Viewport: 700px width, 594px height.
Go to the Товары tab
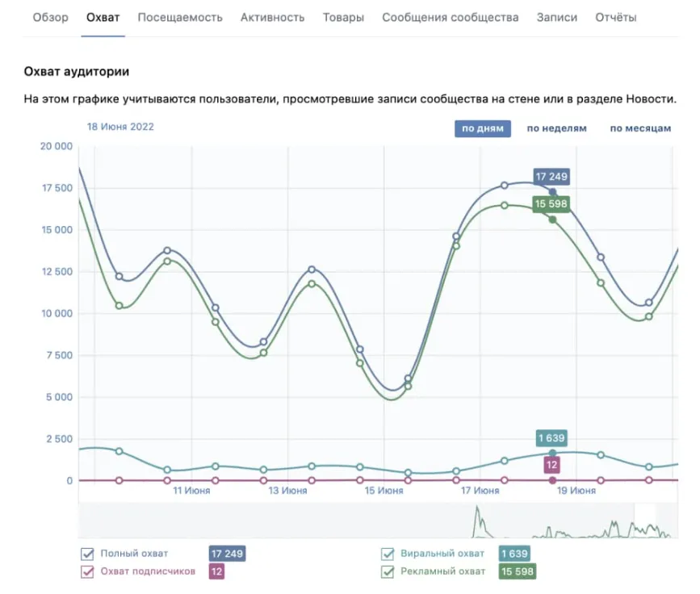(x=343, y=18)
